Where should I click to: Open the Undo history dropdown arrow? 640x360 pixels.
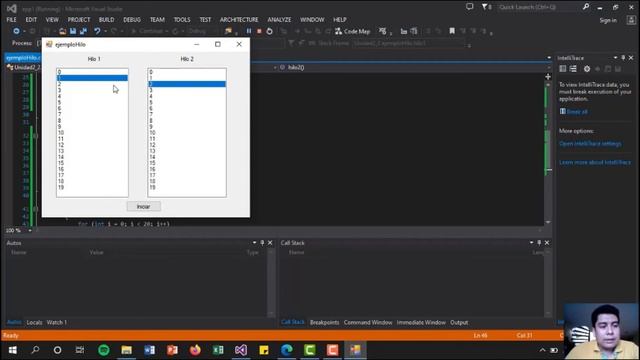(x=105, y=31)
